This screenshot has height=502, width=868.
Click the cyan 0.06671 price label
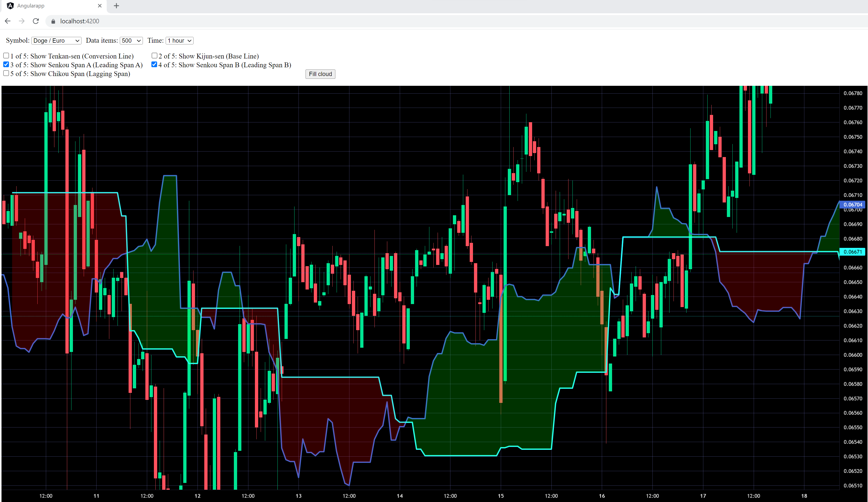[x=852, y=252]
